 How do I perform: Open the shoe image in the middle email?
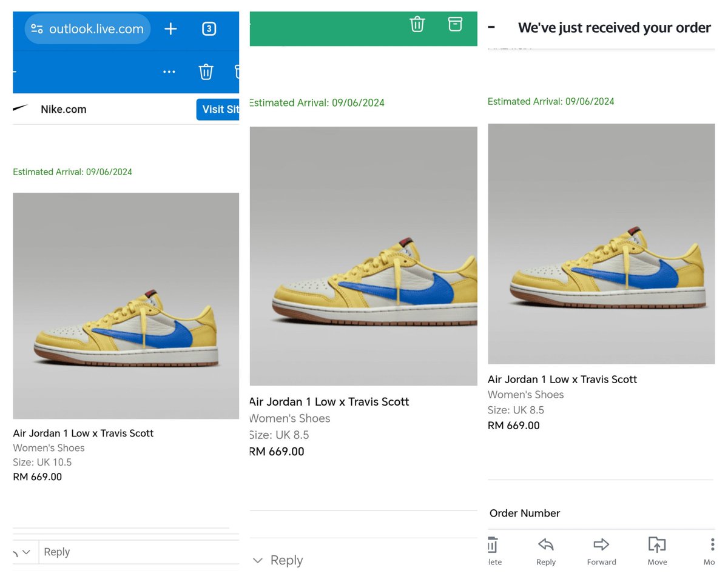point(363,256)
